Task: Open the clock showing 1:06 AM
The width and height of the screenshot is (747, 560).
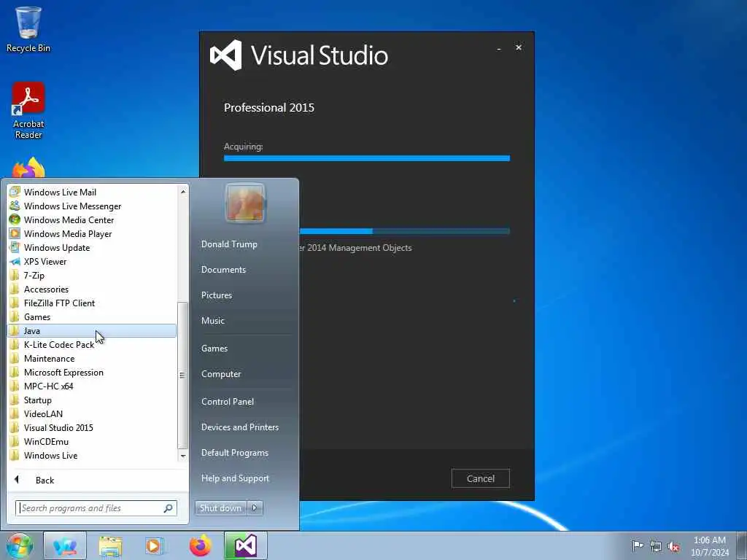Action: [x=710, y=546]
